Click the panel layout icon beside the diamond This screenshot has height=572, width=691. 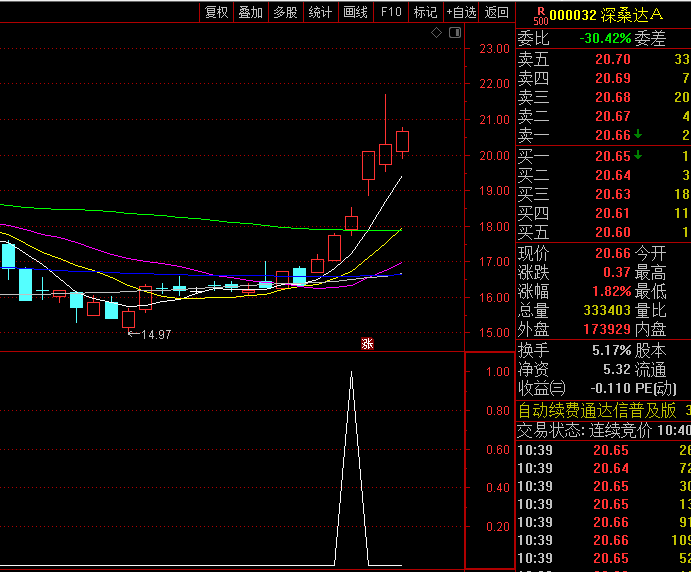pyautogui.click(x=454, y=33)
